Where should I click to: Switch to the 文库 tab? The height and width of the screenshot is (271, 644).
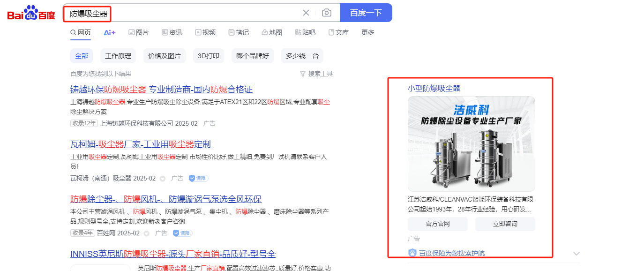(338, 32)
